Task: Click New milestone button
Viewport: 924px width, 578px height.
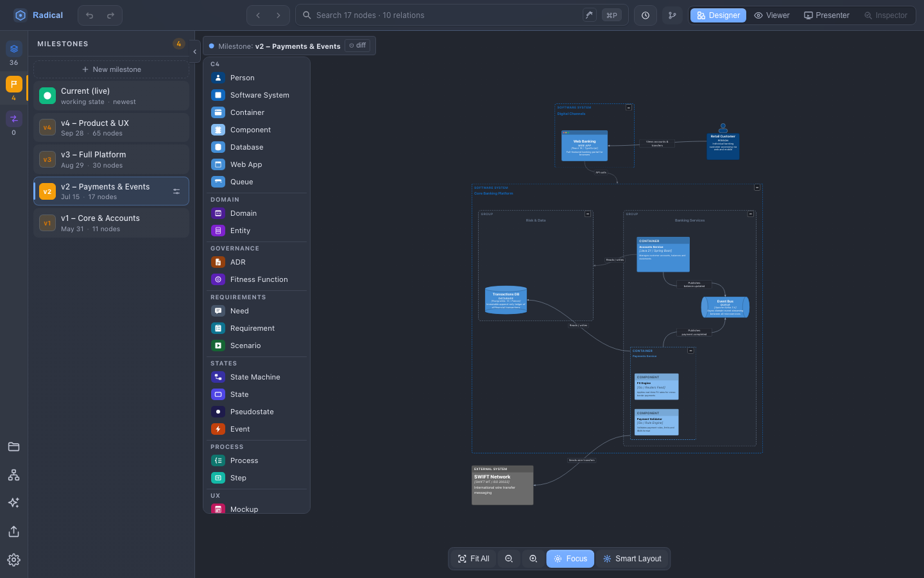Action: pyautogui.click(x=111, y=69)
